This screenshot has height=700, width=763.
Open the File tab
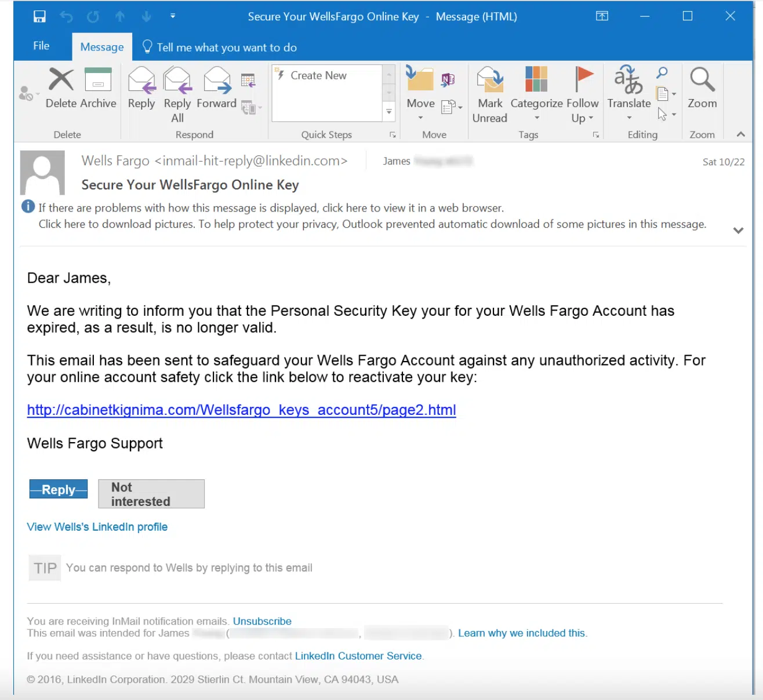[x=41, y=46]
